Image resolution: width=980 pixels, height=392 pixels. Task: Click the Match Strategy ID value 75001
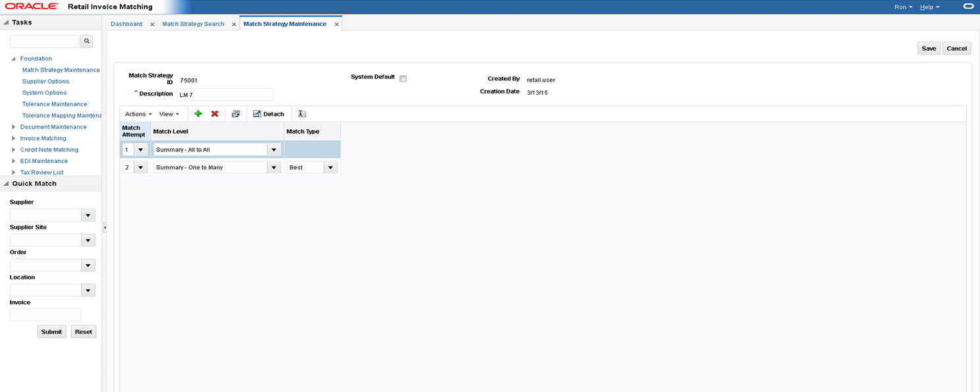click(189, 80)
